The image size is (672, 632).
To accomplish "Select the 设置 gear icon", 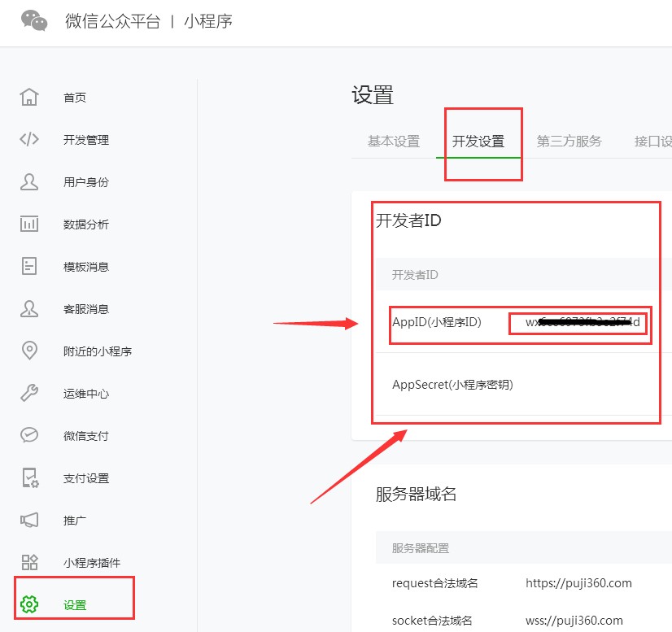I will (x=28, y=604).
